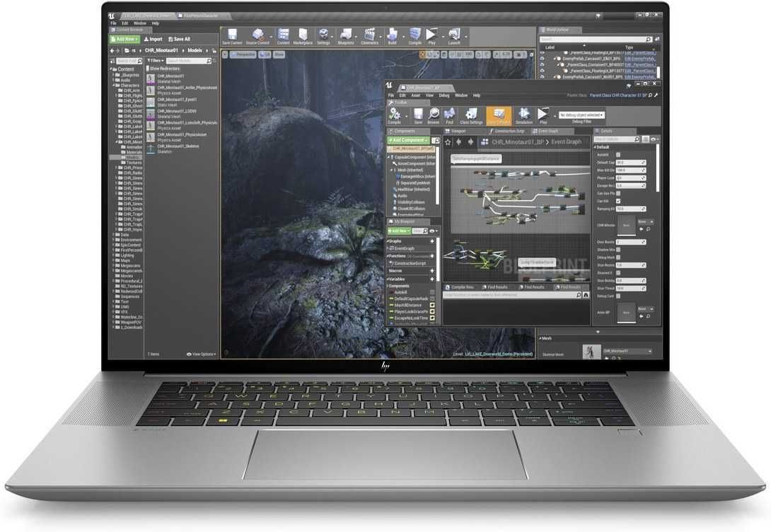Screen dimensions: 771x532
Task: Toggle visibility eye of first World Outliner row
Action: point(542,52)
